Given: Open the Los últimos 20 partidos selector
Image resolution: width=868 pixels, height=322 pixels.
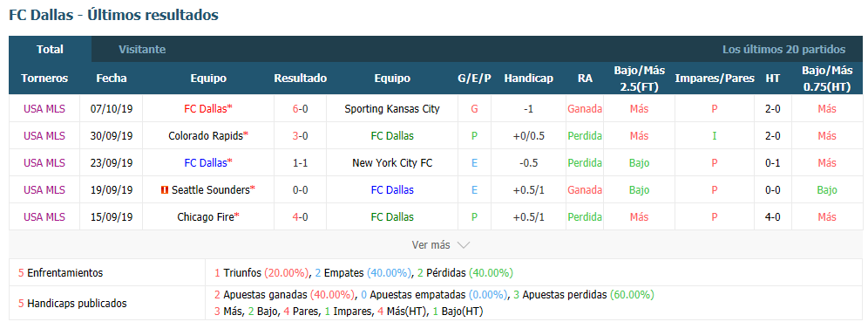Looking at the screenshot, I should pyautogui.click(x=783, y=50).
